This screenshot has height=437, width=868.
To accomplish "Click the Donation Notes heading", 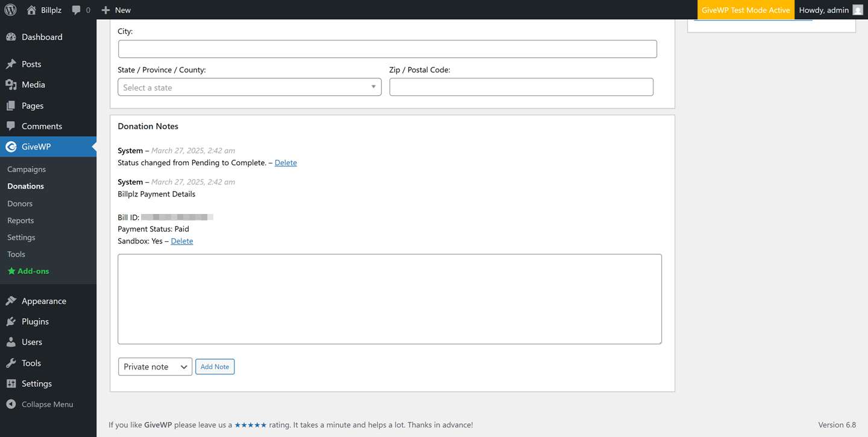I will point(148,126).
